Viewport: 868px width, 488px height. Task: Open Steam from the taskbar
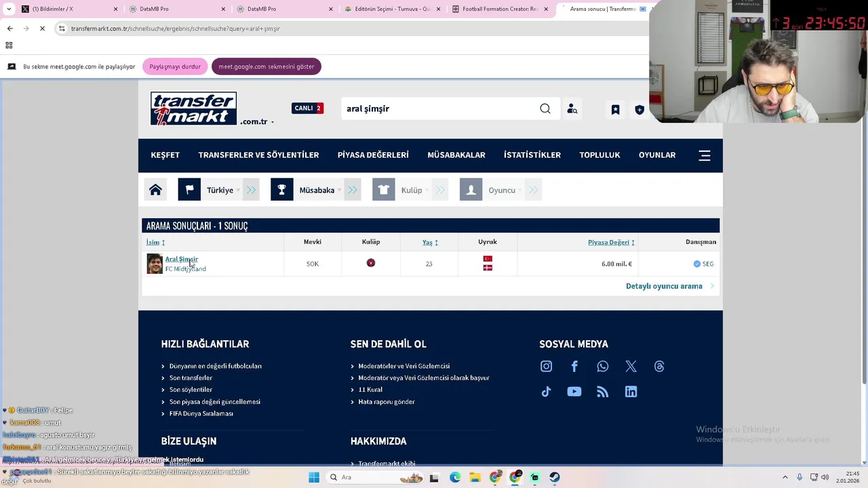coord(555,477)
